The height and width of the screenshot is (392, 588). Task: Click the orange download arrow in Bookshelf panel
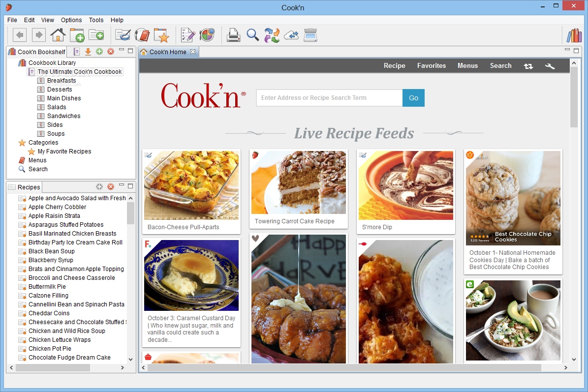click(88, 51)
